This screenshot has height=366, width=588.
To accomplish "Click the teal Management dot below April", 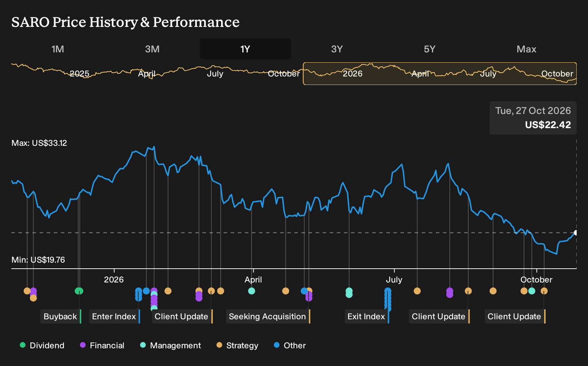I will tap(252, 291).
